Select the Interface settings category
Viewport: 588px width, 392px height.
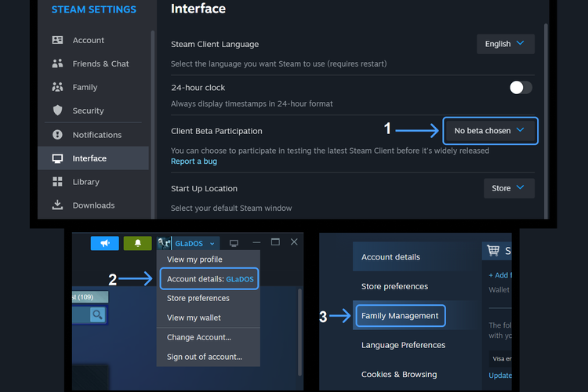[93, 158]
